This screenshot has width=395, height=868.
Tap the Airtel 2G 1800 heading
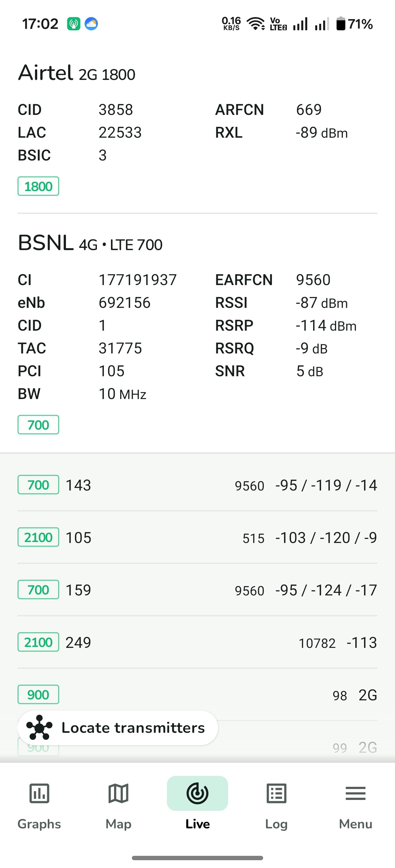pyautogui.click(x=77, y=73)
